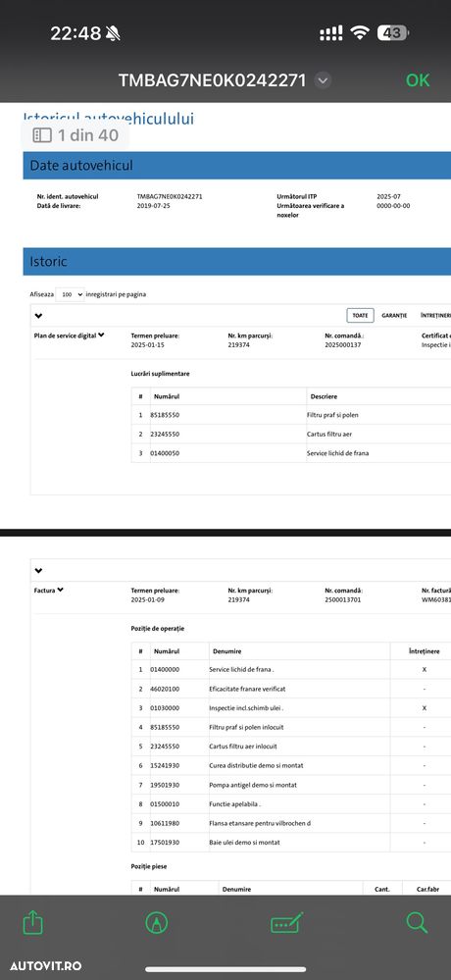Tap the Wi-Fi status icon

(x=359, y=33)
